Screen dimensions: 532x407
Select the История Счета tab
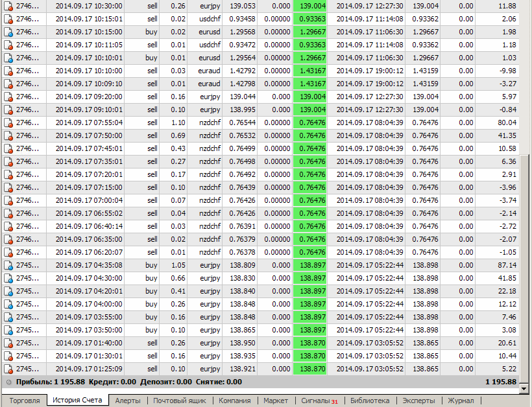[x=77, y=401]
